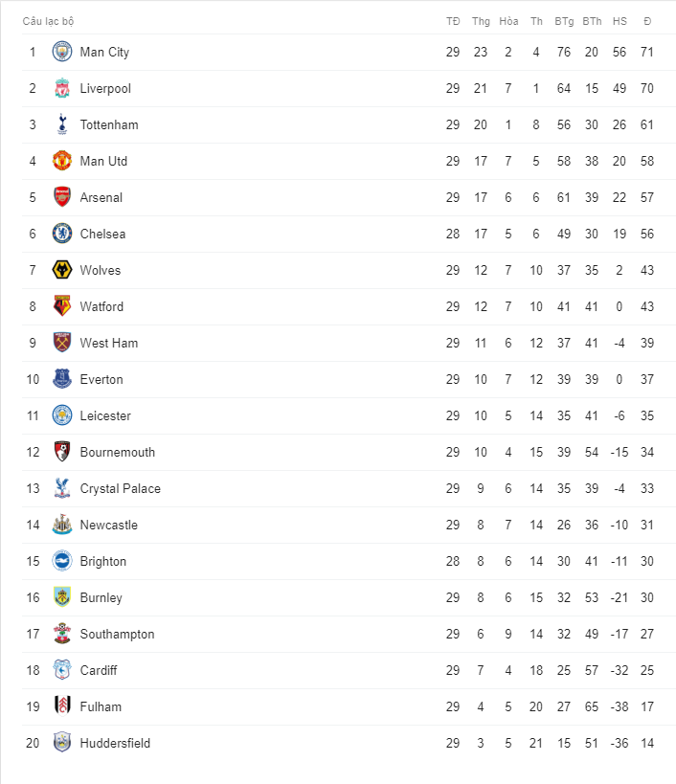
Task: Click the Man City club crest
Action: point(62,53)
